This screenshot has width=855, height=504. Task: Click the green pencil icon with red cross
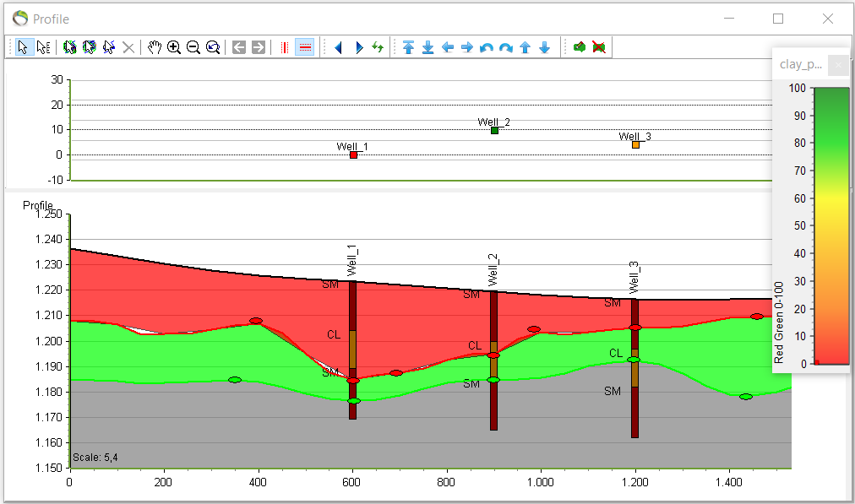599,47
